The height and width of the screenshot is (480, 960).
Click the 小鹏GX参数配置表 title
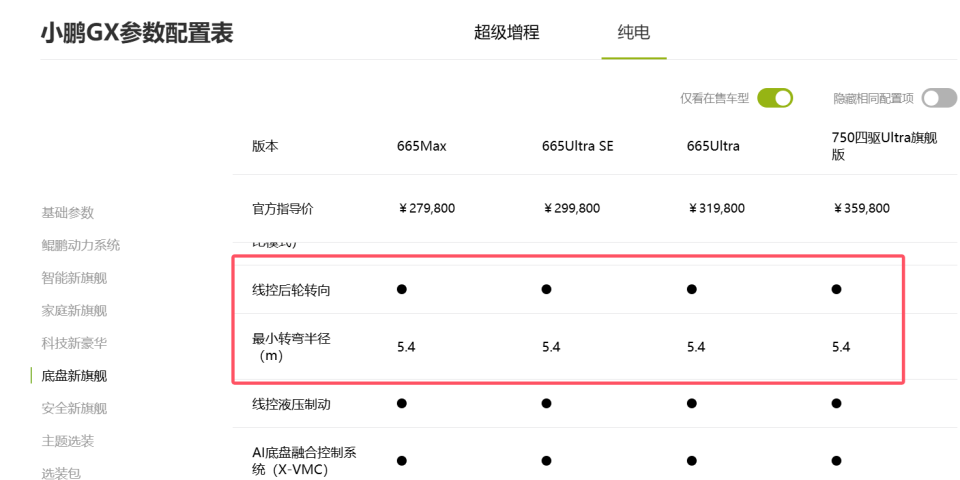[137, 33]
